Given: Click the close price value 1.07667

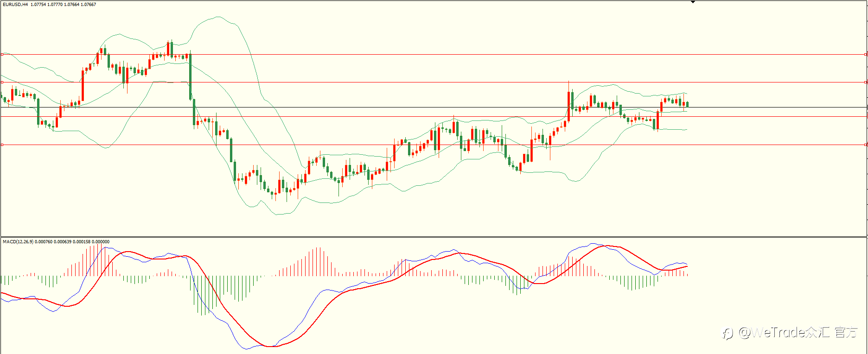Looking at the screenshot, I should pos(88,5).
